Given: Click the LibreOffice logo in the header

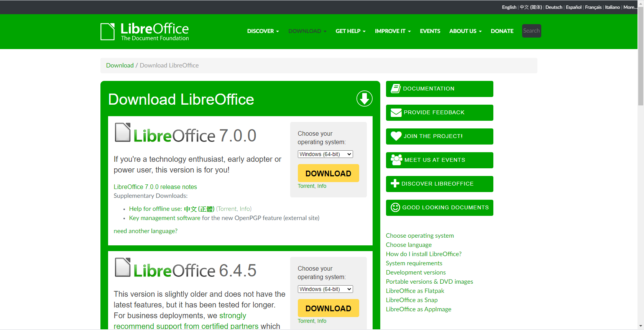Looking at the screenshot, I should pos(145,31).
